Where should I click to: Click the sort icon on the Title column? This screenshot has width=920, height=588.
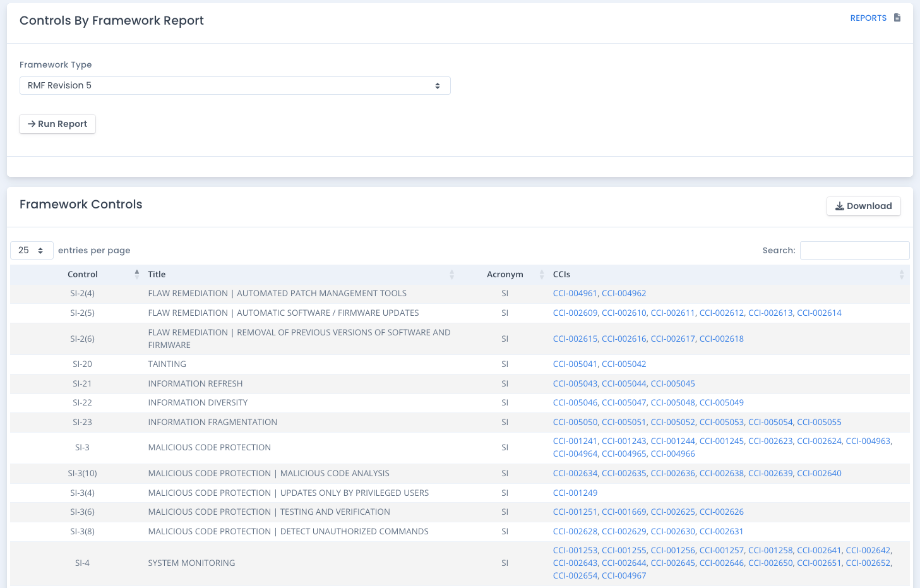click(x=451, y=274)
